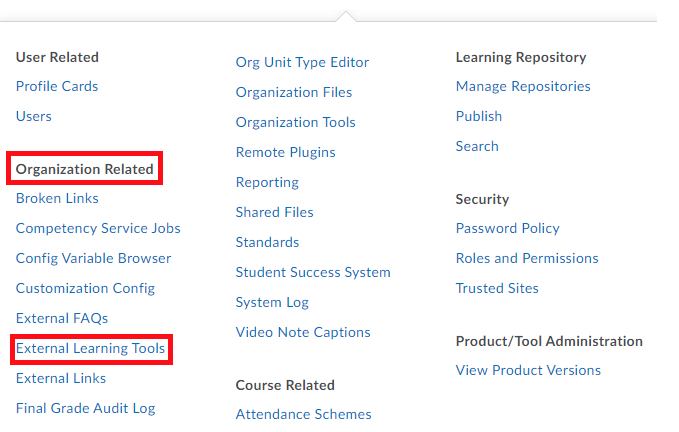Go to Customization Config
Viewport: 679px width, 432px height.
point(85,288)
